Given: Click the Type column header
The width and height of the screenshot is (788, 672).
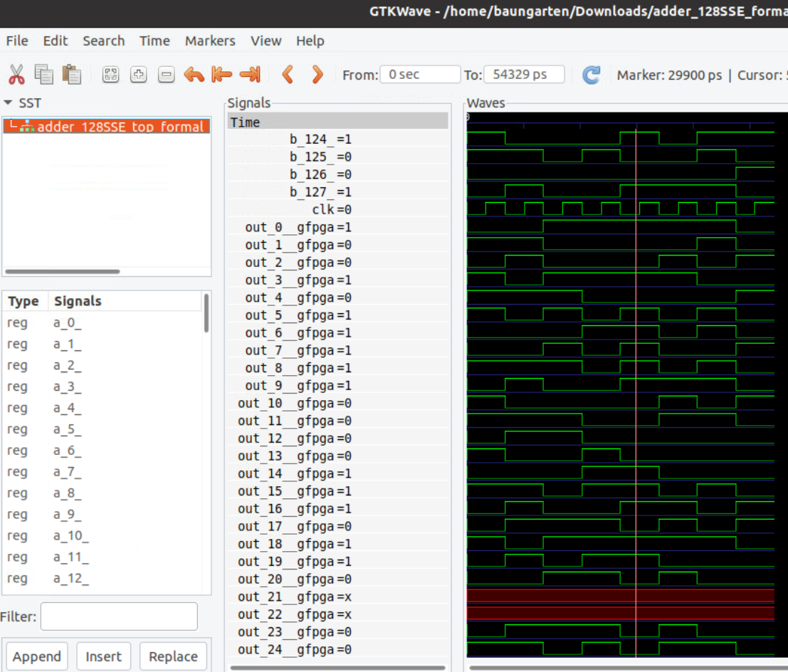Looking at the screenshot, I should pos(23,301).
